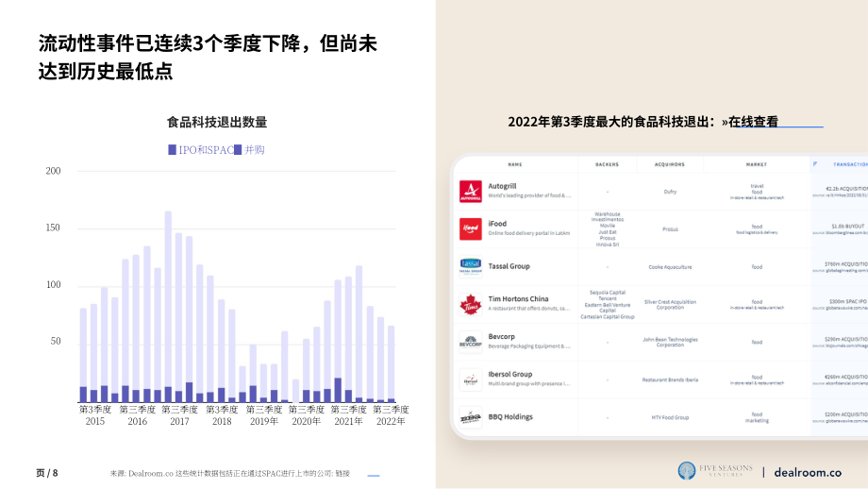This screenshot has width=868, height=489.
Task: Click the 200 y-axis label
Action: pyautogui.click(x=53, y=171)
